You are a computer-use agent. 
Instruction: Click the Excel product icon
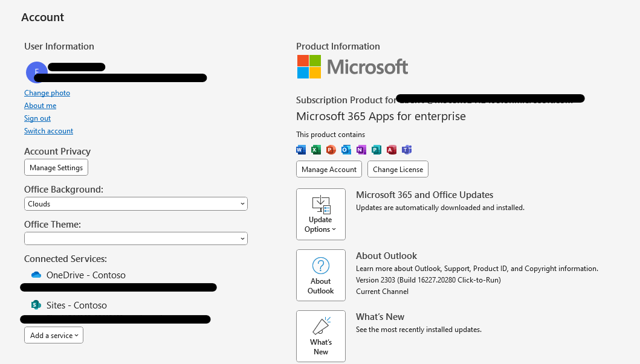[x=316, y=150]
